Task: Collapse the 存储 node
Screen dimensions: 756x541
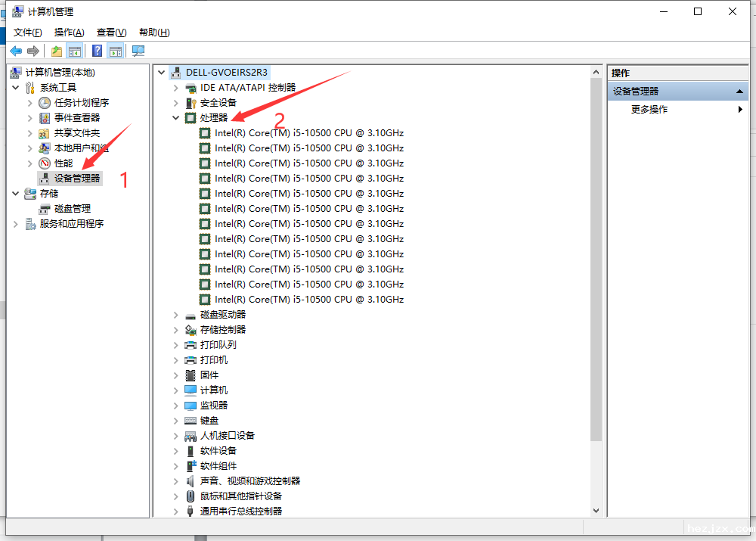Action: pyautogui.click(x=15, y=194)
